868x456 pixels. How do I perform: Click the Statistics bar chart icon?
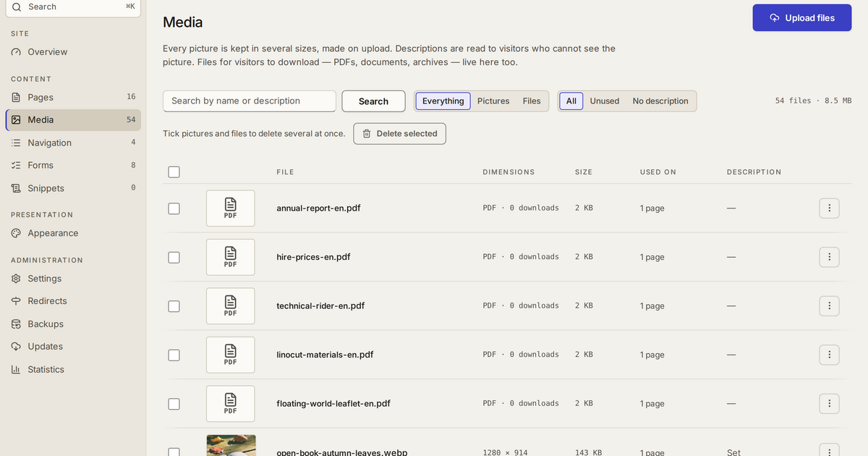tap(16, 370)
